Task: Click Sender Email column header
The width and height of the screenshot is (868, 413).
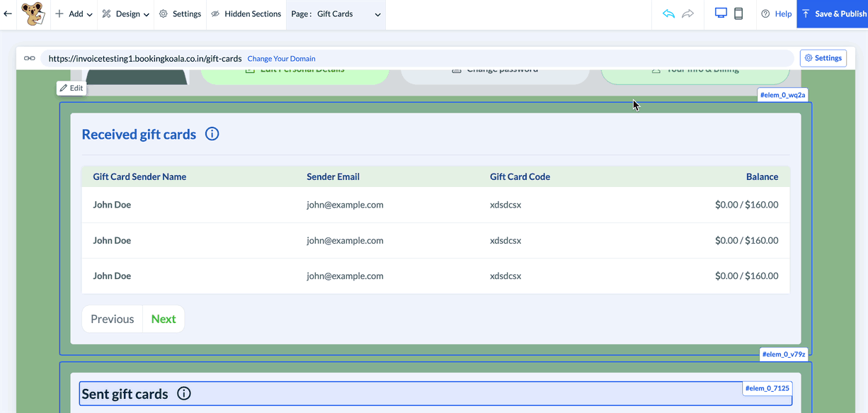Action: point(333,176)
